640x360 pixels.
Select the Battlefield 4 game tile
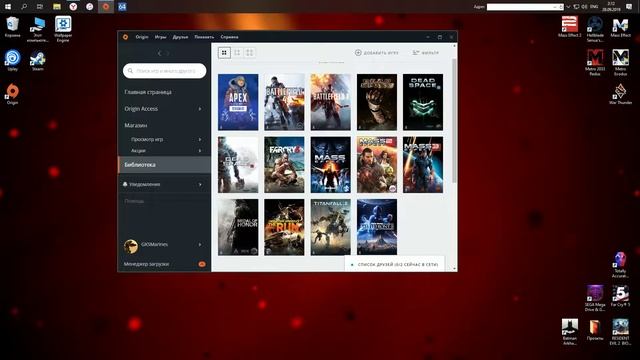tap(284, 102)
